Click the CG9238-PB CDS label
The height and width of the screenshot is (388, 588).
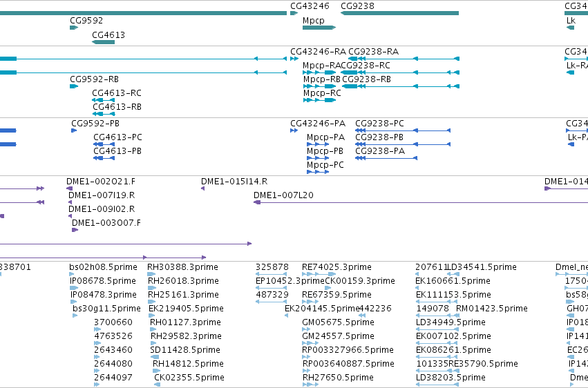click(x=379, y=137)
